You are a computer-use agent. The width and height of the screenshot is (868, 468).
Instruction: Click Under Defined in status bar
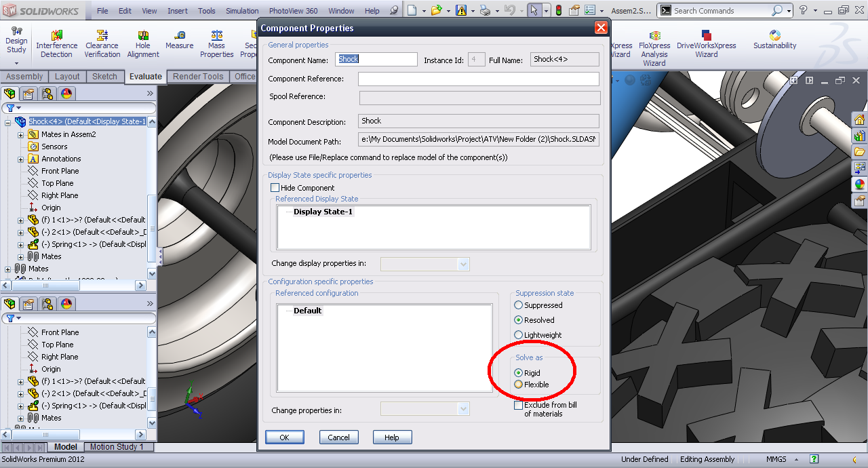[645, 459]
